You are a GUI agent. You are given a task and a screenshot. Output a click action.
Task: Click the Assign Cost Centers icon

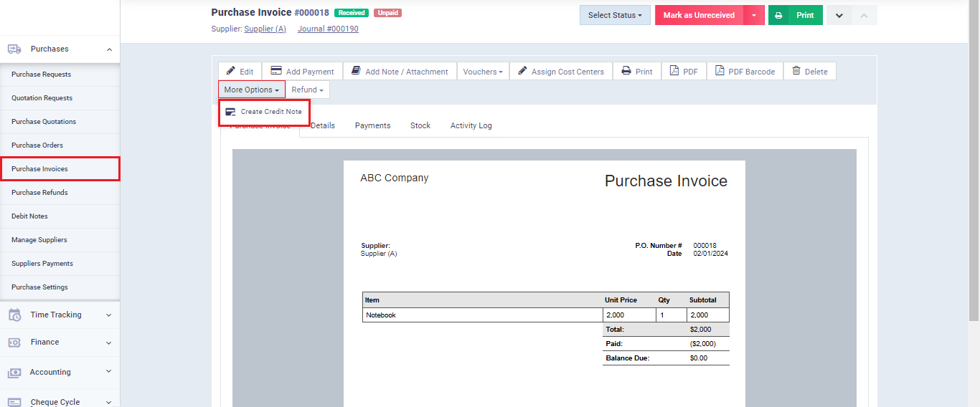[522, 71]
